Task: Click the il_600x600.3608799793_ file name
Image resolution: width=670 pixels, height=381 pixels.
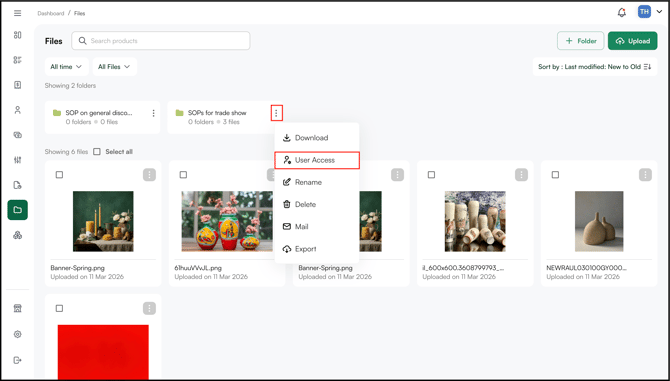Action: click(463, 268)
